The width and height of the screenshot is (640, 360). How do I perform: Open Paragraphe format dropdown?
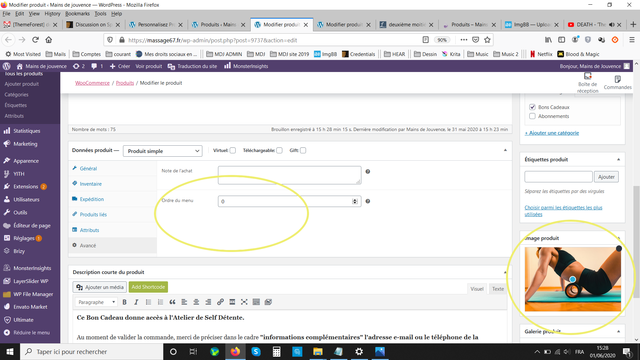(x=96, y=302)
